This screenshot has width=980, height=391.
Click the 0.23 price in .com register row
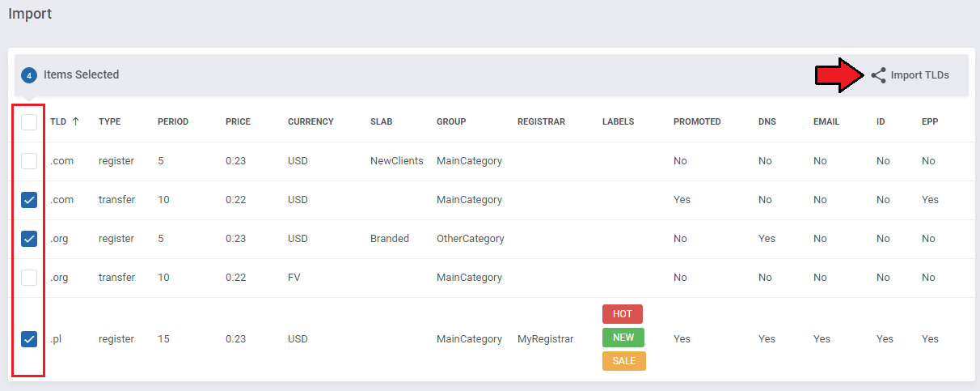coord(236,161)
